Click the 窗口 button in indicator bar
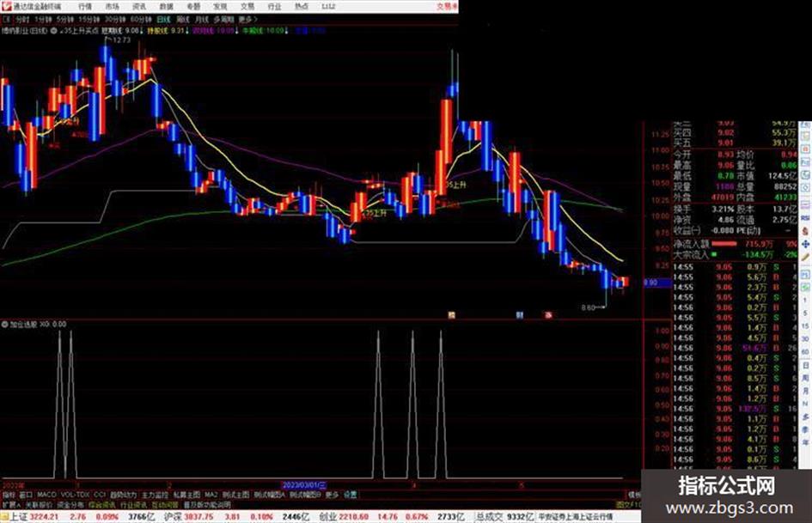The image size is (812, 523). click(26, 496)
